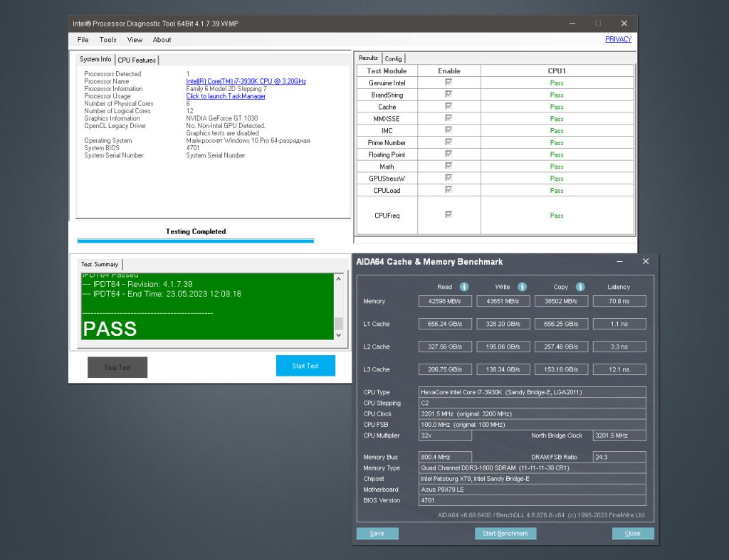Click the Read info icon in AIDA64
This screenshot has width=729, height=560.
[464, 287]
